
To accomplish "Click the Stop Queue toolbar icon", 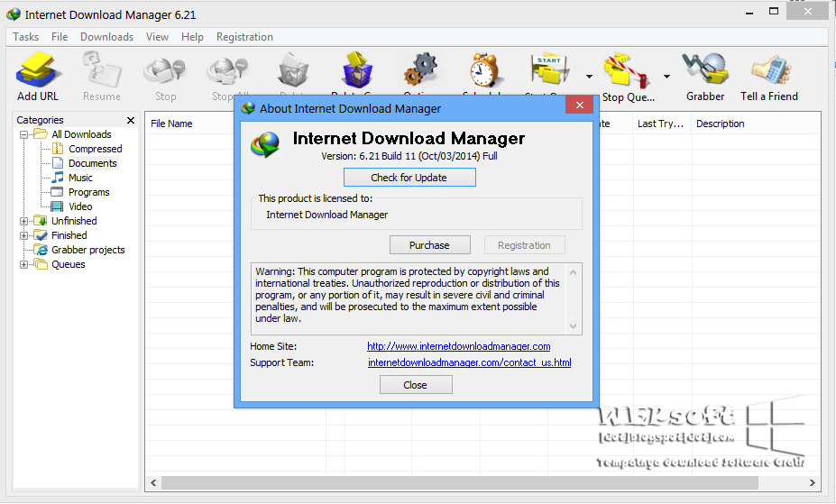I will (627, 70).
